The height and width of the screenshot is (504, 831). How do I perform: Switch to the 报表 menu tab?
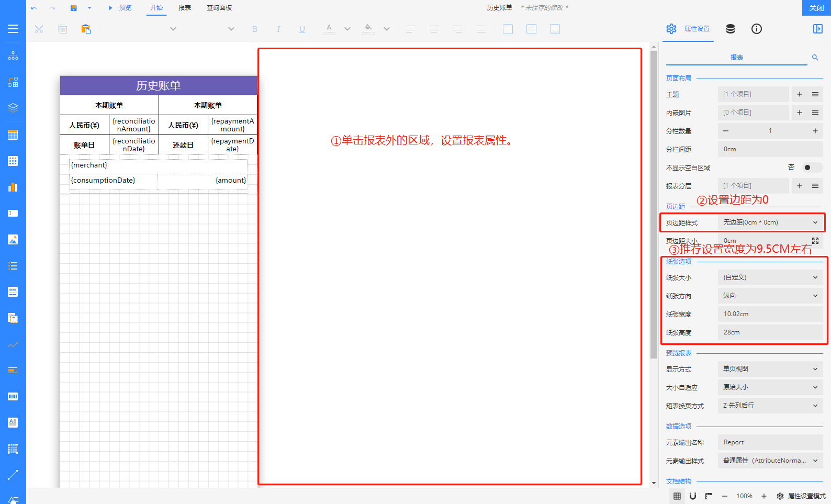point(185,8)
